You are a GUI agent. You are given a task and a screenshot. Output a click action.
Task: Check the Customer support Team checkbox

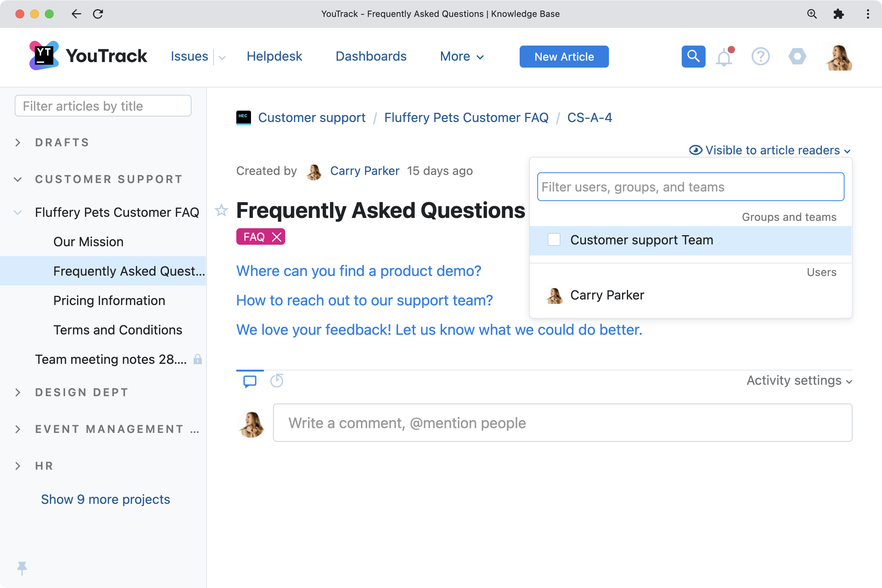coord(554,240)
